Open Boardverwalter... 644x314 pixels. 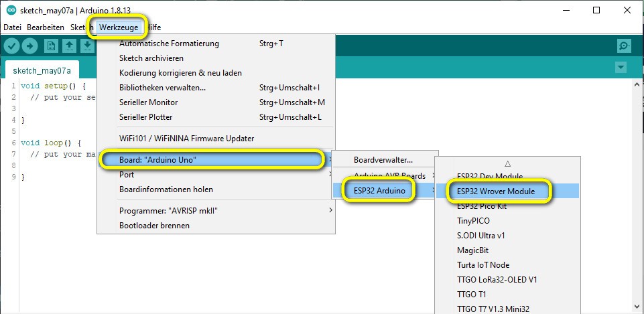(x=385, y=160)
